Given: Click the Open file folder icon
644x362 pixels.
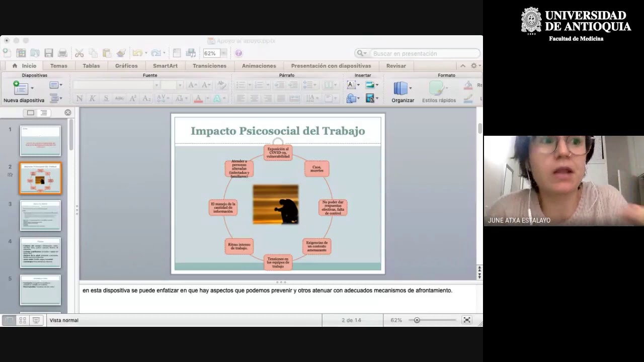Looking at the screenshot, I should coord(35,53).
